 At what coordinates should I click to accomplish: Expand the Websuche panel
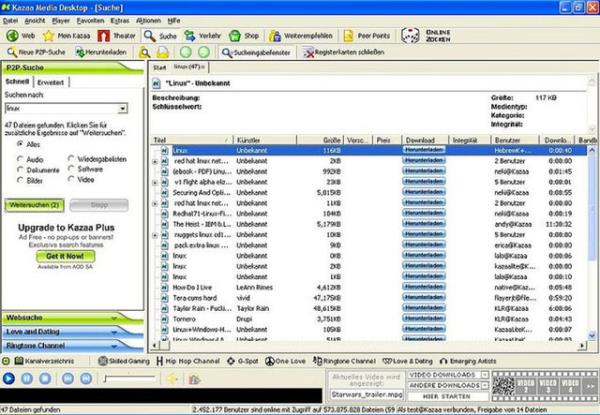tap(73, 317)
